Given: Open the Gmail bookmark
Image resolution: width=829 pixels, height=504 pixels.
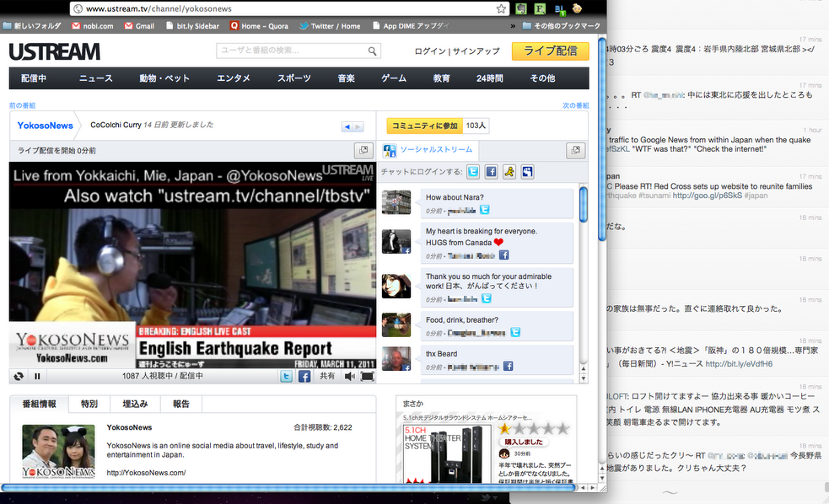Looking at the screenshot, I should pyautogui.click(x=140, y=26).
